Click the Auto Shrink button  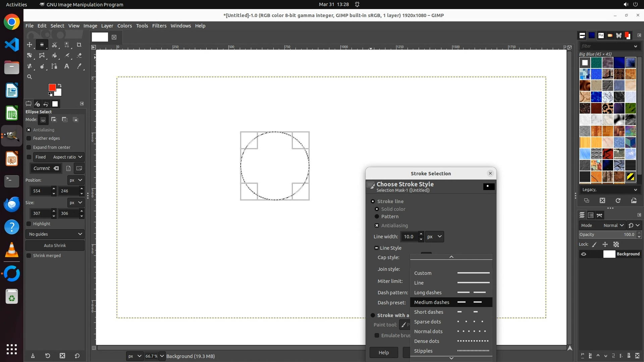pos(55,245)
